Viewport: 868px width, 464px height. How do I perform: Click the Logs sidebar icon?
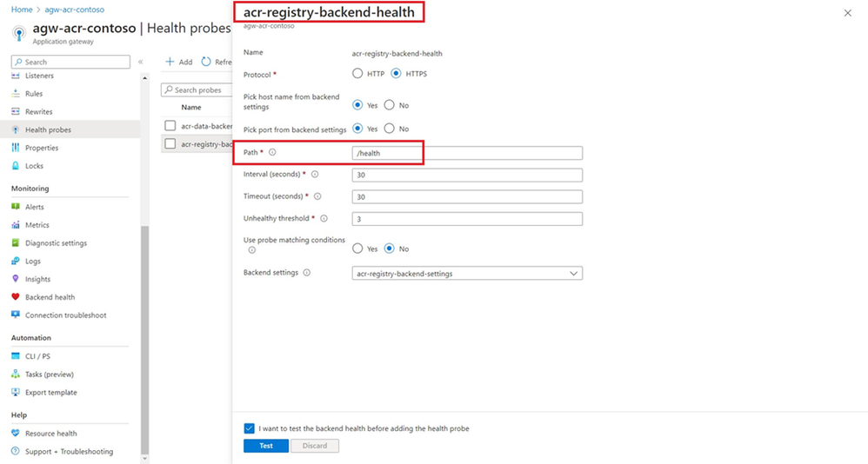[x=16, y=261]
